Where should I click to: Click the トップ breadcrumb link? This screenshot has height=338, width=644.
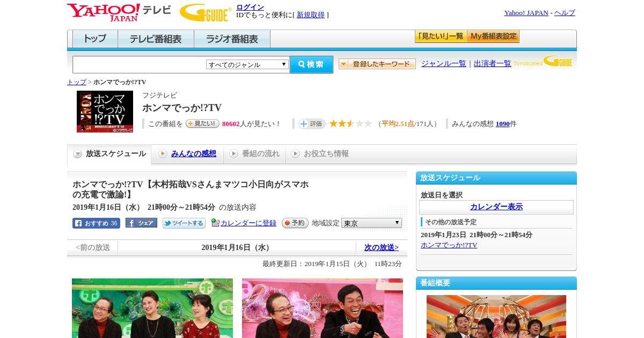coord(77,82)
